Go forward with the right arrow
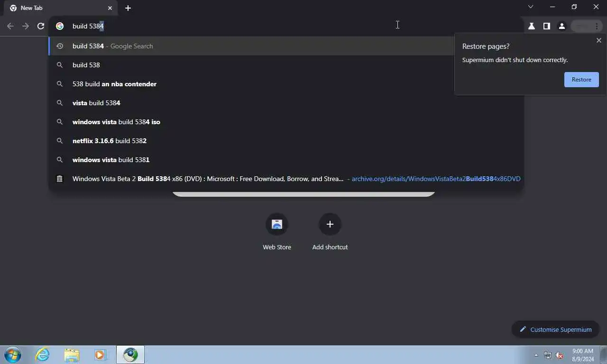The image size is (607, 364). (26, 26)
